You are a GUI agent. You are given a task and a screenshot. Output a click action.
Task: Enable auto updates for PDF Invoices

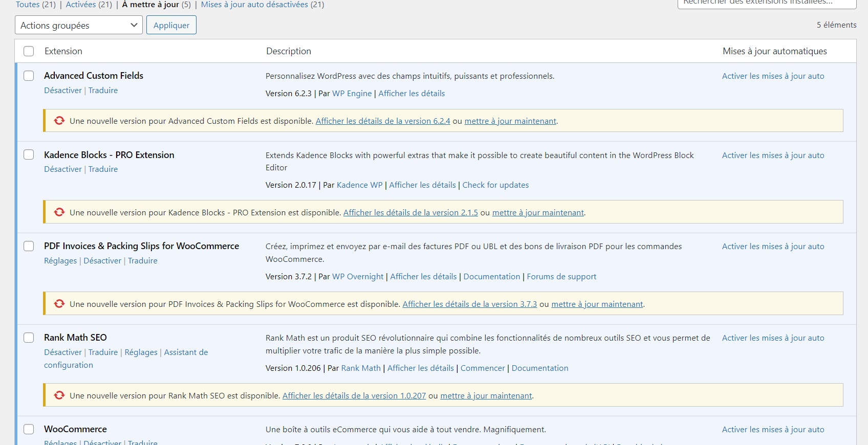click(x=773, y=246)
